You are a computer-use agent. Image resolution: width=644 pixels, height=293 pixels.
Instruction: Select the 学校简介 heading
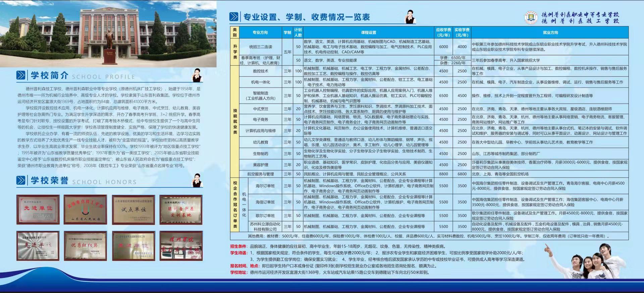49,75
